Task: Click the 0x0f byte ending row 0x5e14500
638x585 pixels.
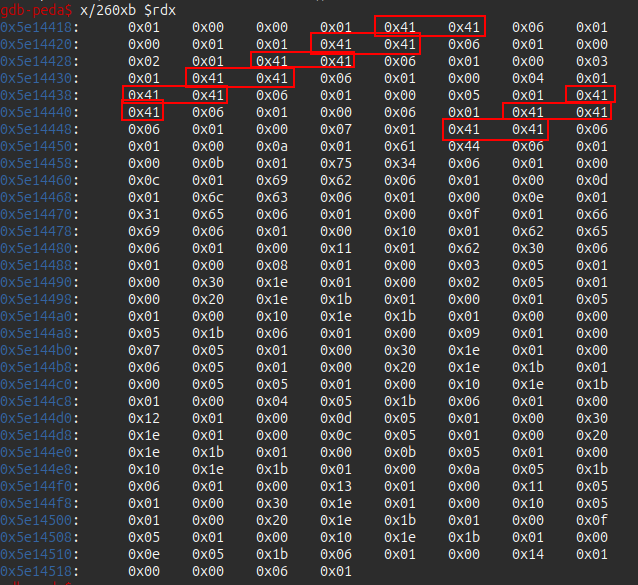Action: point(590,520)
